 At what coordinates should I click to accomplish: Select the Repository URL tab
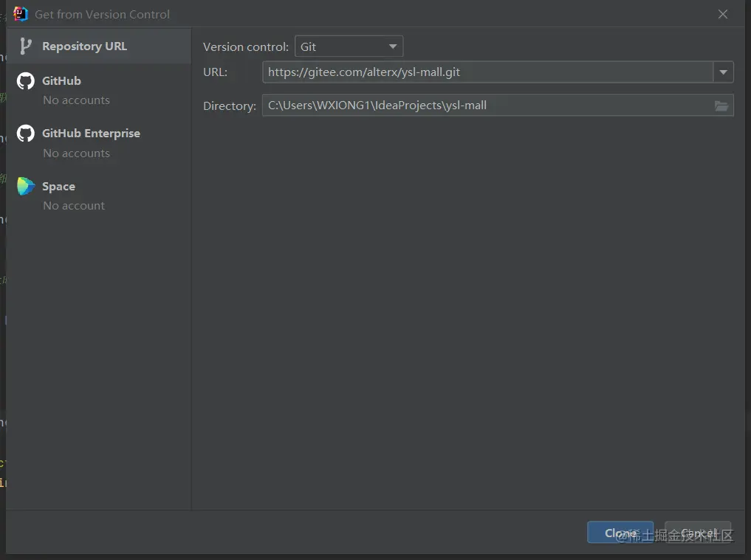coord(99,46)
